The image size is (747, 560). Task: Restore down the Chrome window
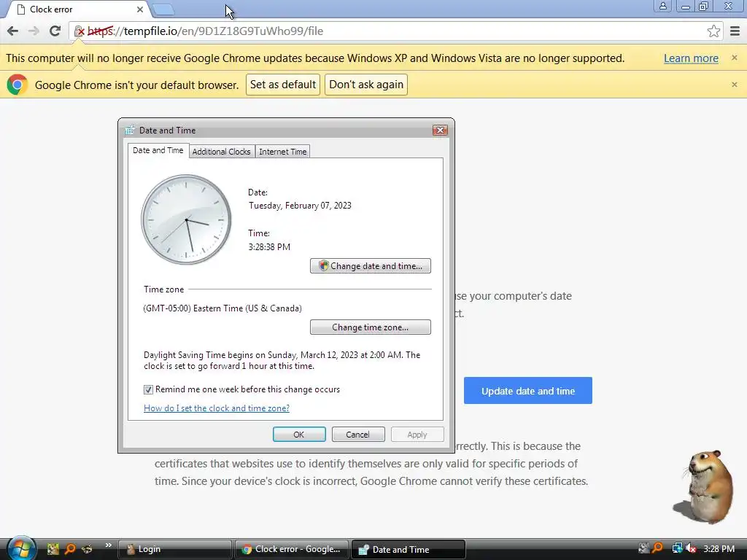(703, 6)
